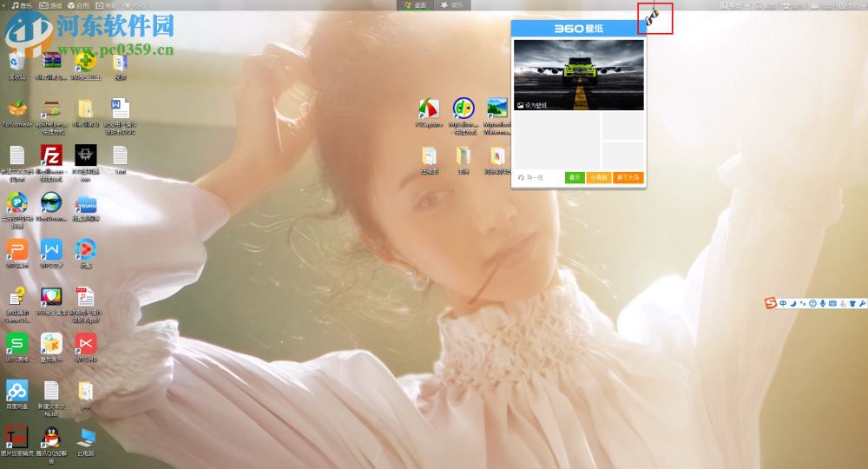Open the Baidu Netdisk desktop icon

pyautogui.click(x=16, y=390)
